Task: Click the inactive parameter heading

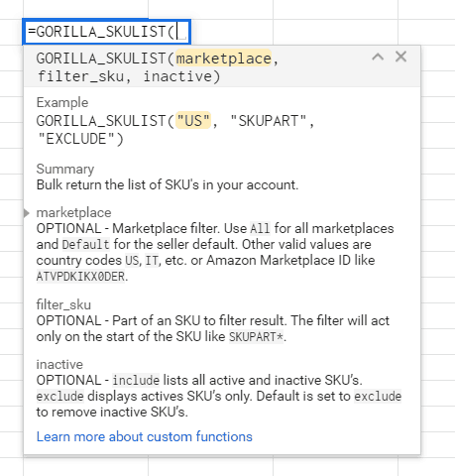Action: 59,364
